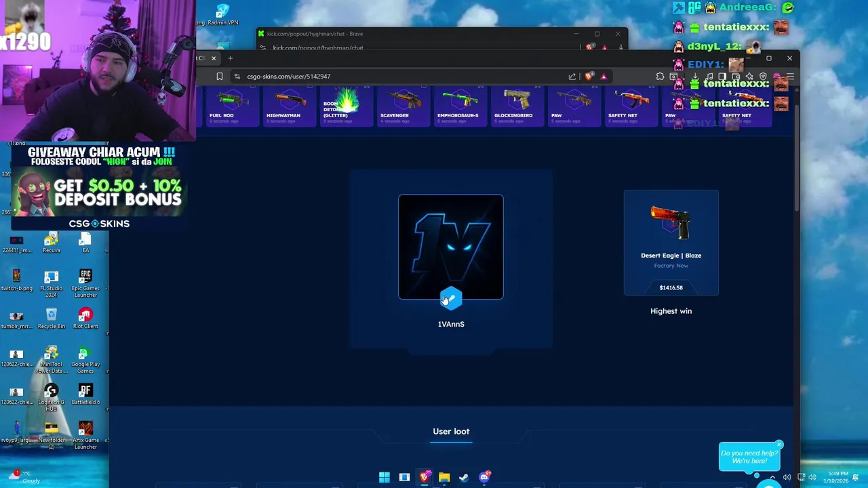This screenshot has height=488, width=868.
Task: Open Google Play Games desktop shortcut
Action: click(x=85, y=360)
